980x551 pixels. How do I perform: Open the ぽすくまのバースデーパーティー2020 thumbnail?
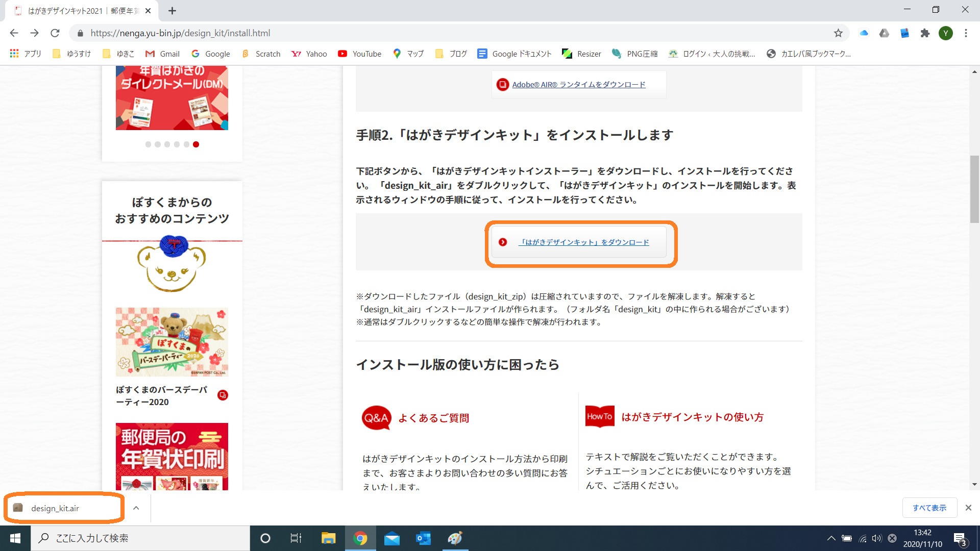tap(172, 342)
